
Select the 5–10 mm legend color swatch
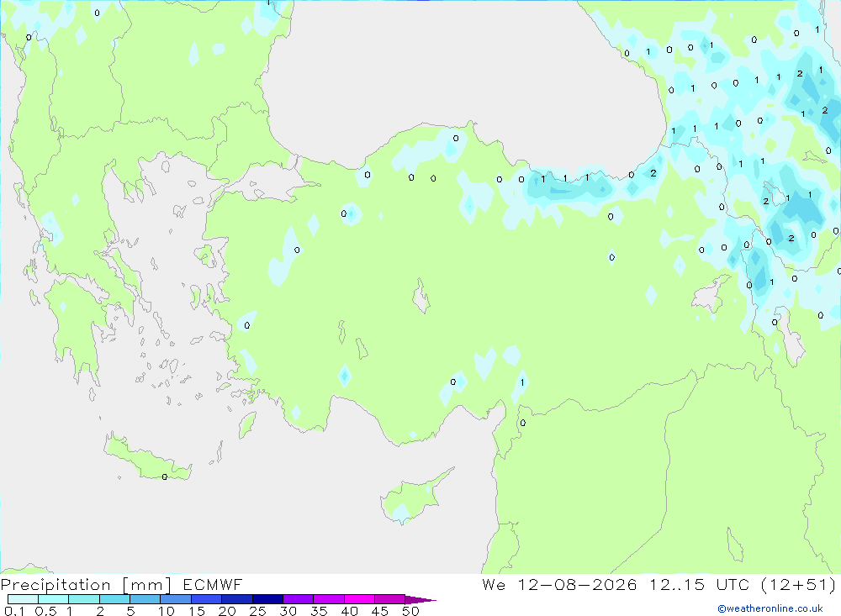(x=145, y=599)
